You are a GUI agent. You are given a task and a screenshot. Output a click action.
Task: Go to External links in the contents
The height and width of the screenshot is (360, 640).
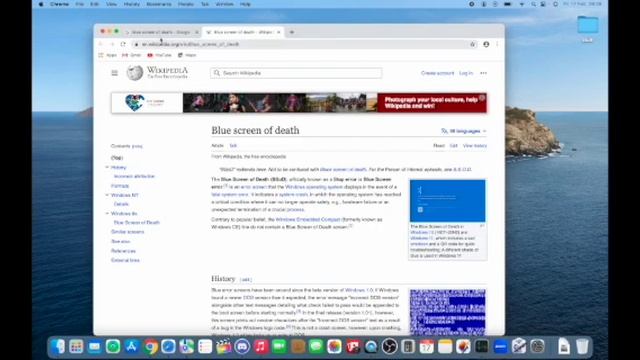(x=125, y=260)
